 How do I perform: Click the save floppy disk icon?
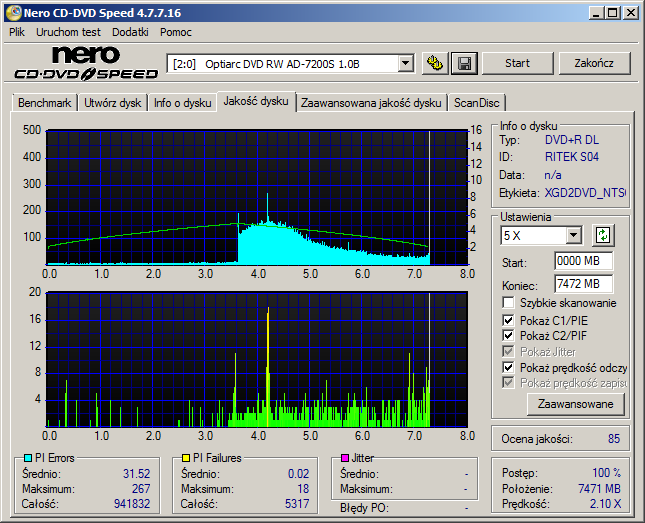point(464,63)
